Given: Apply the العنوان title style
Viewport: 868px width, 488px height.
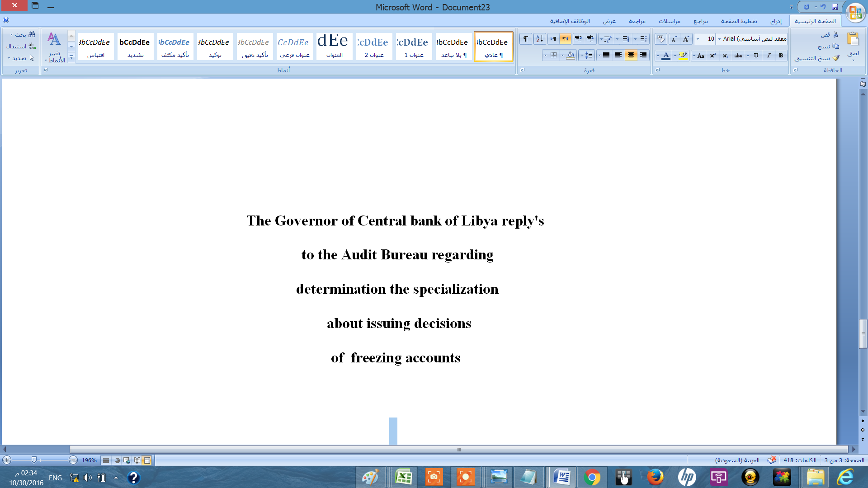Looking at the screenshot, I should point(334,47).
